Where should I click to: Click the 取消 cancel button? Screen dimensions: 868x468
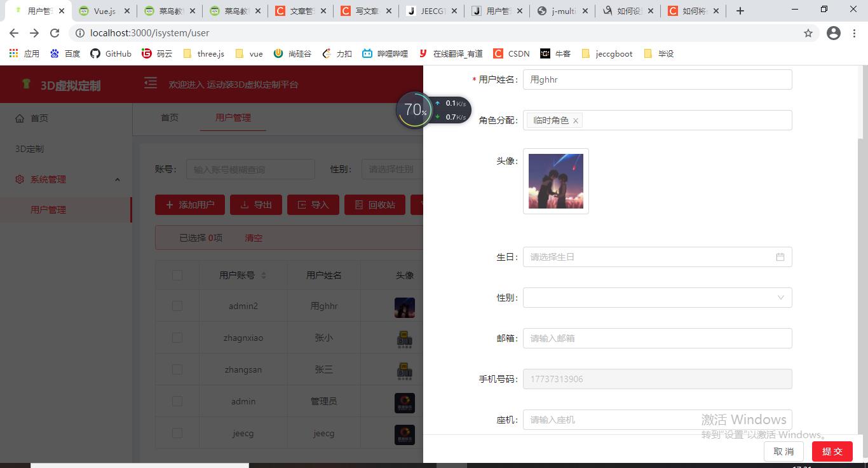pyautogui.click(x=784, y=451)
